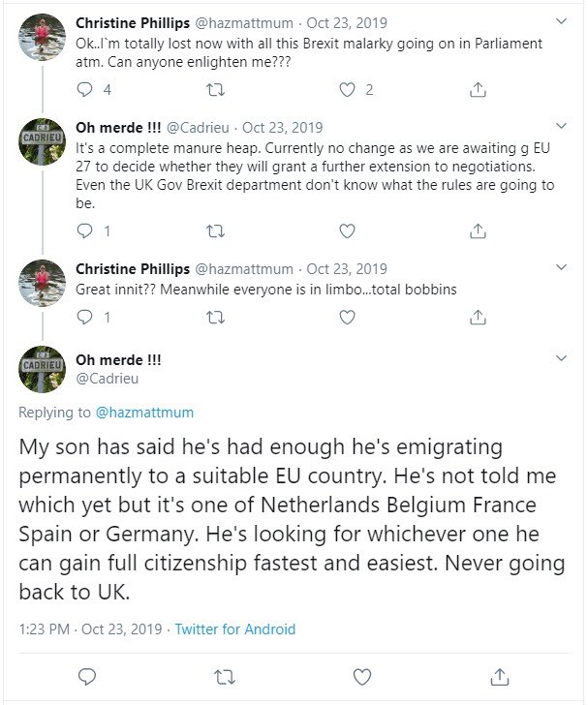Share the 'complete manure heap' tweet
The height and width of the screenshot is (705, 588).
coord(478,231)
